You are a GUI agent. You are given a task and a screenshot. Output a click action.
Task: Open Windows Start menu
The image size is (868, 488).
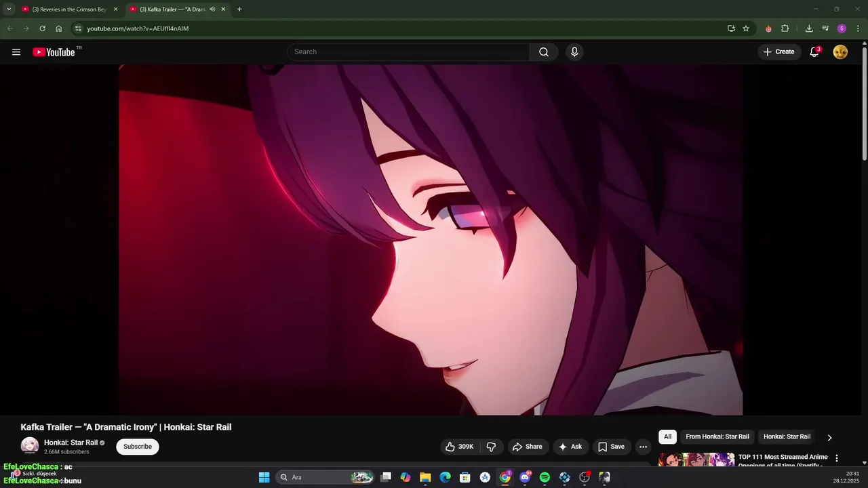click(x=264, y=477)
